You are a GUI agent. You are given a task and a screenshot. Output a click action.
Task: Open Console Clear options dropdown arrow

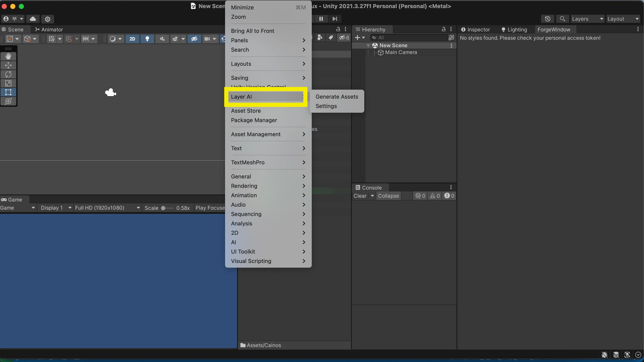372,196
